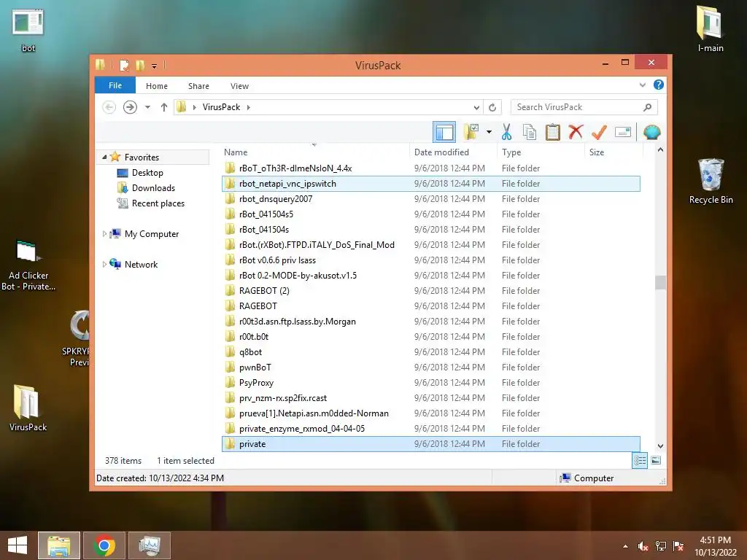The image size is (747, 560).
Task: Expand the ribbon with the chevron
Action: click(642, 85)
